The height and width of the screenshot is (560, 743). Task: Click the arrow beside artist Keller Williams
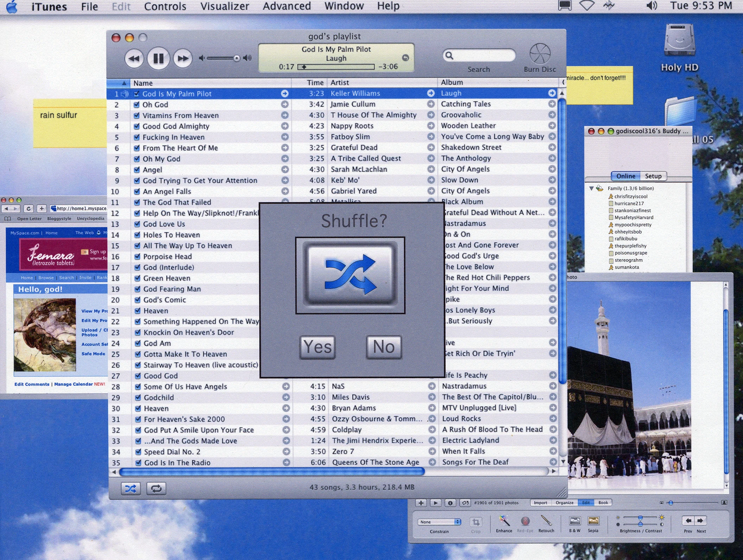431,93
